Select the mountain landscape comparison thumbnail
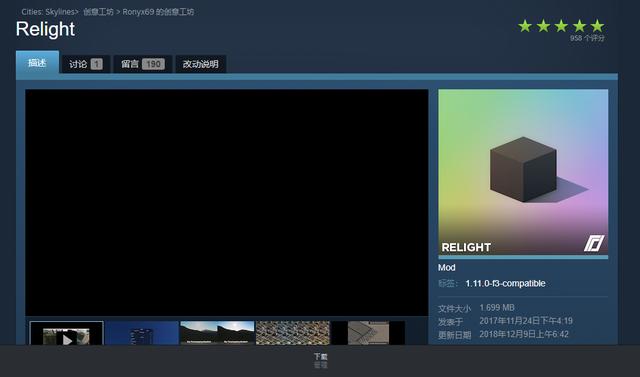Image resolution: width=640 pixels, height=377 pixels. coord(217,333)
